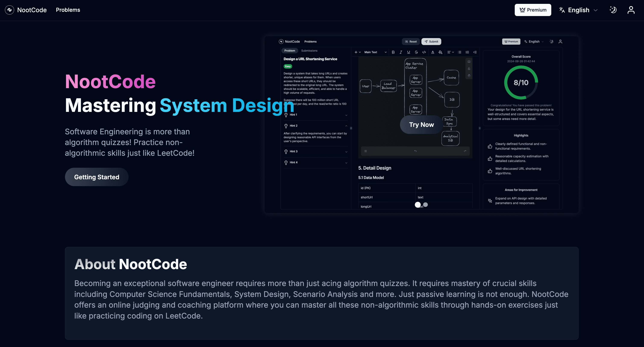Collapse Hint 2 in the preview

[316, 126]
